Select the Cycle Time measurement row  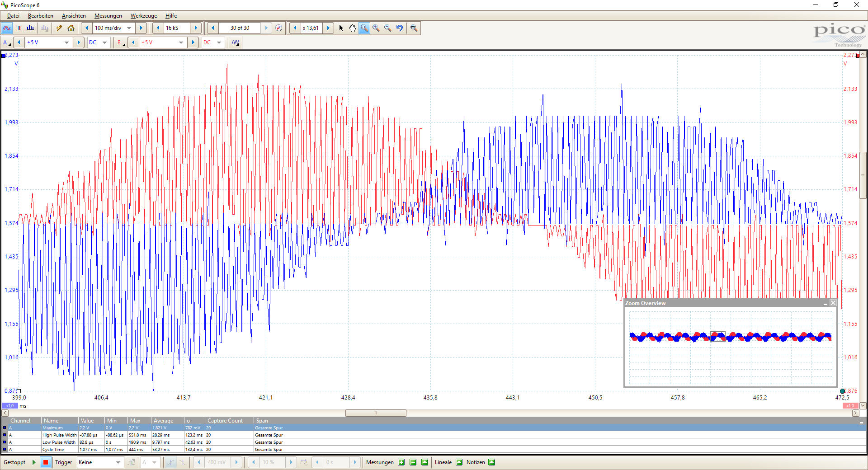point(434,450)
